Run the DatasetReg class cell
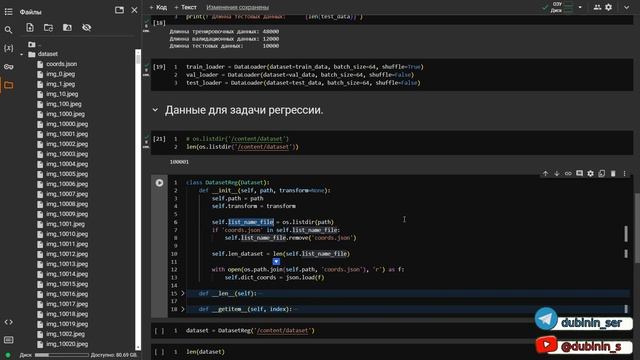This screenshot has height=360, width=640. (x=159, y=183)
